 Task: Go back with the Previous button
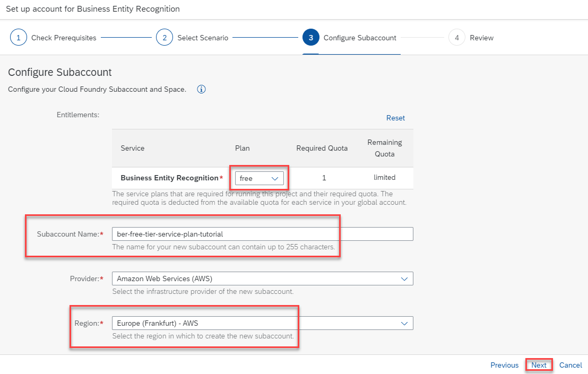tap(504, 365)
